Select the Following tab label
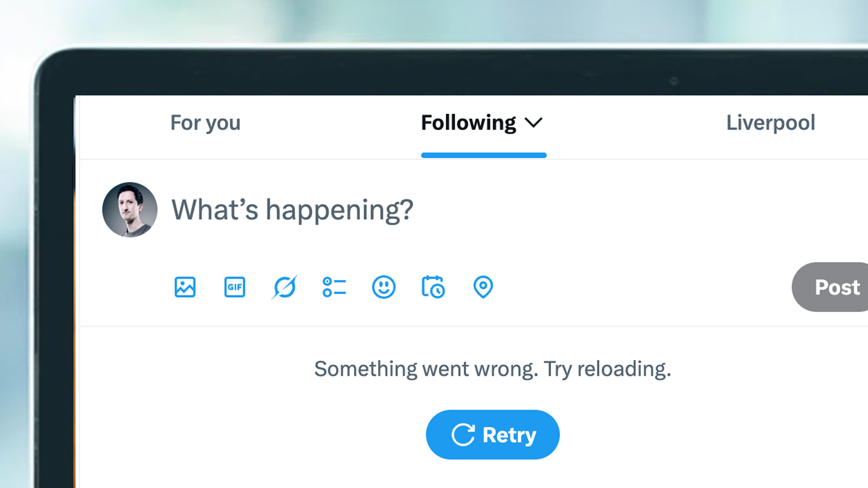 [x=468, y=123]
